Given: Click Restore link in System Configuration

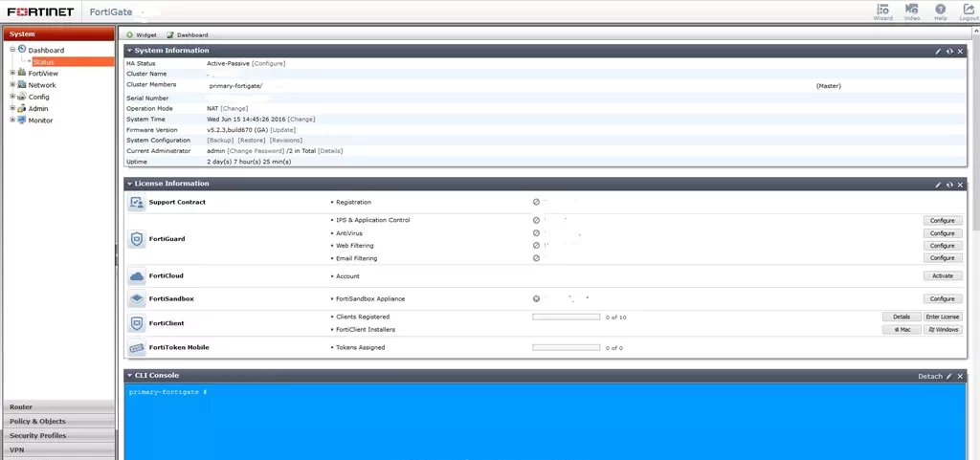Looking at the screenshot, I should (x=252, y=141).
